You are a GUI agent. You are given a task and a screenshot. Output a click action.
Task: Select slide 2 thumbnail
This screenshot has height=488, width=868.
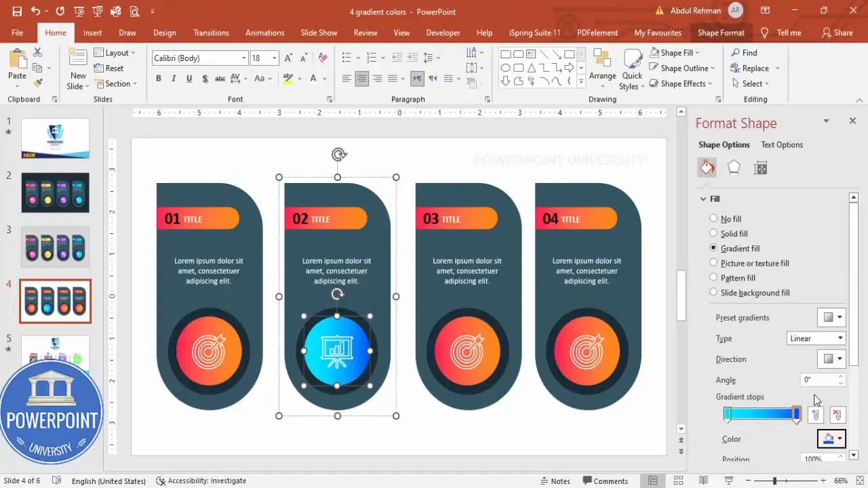pos(55,192)
